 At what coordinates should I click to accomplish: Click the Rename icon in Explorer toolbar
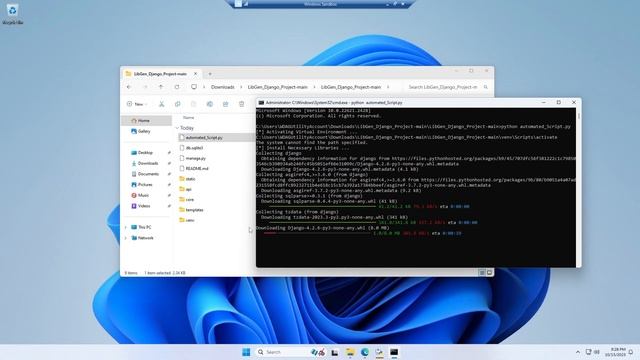pyautogui.click(x=209, y=104)
